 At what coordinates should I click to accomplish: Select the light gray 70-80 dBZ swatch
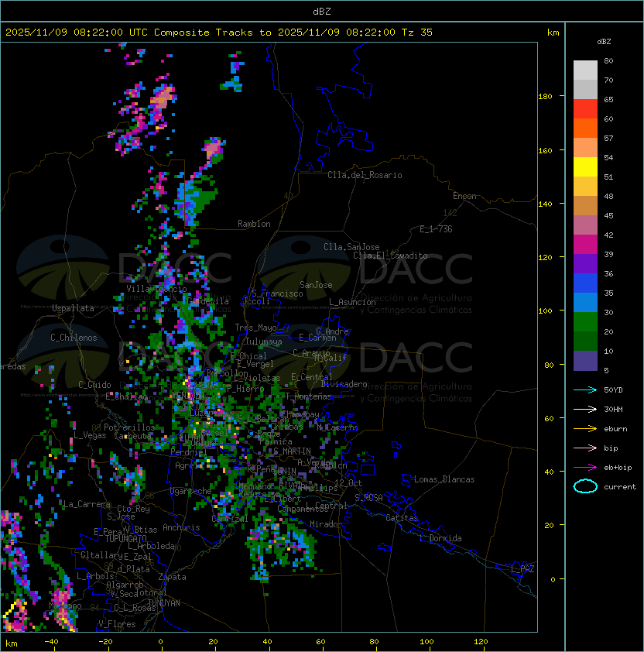coord(585,70)
